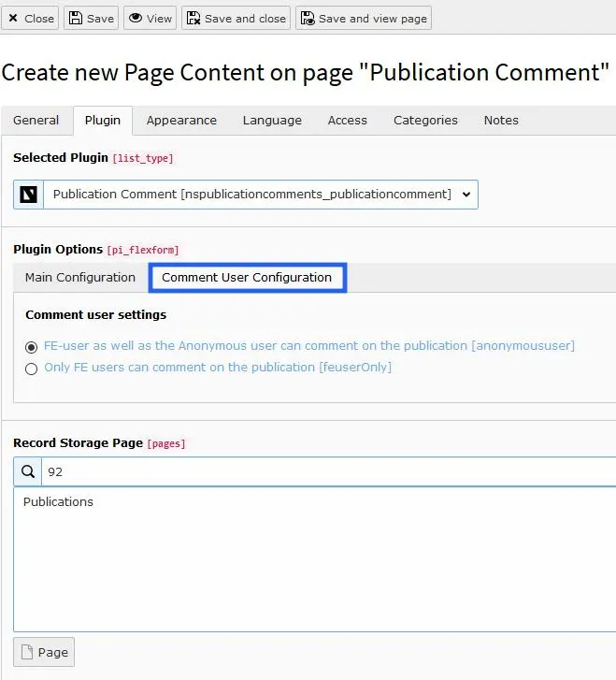The width and height of the screenshot is (616, 680).
Task: Switch to the Plugin tab
Action: coord(103,120)
